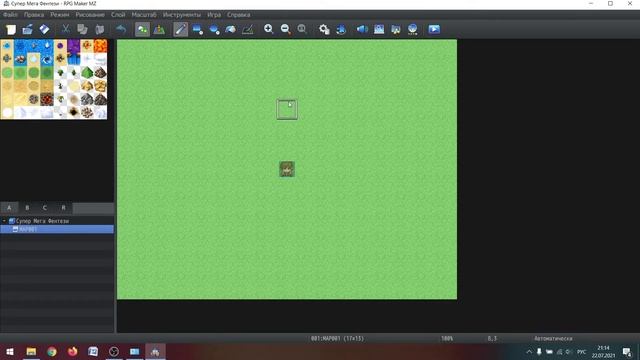Open the Database gear icon
The image size is (640, 360).
[324, 29]
